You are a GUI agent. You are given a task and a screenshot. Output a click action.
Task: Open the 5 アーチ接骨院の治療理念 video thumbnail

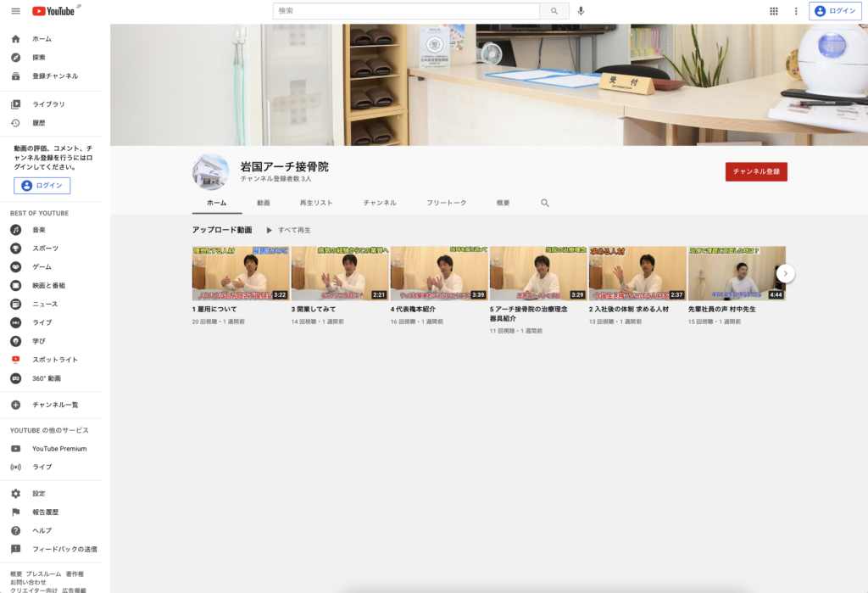538,273
